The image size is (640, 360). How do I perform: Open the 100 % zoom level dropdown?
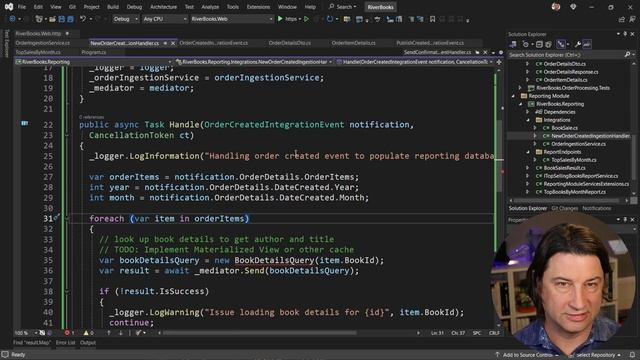coord(25,333)
